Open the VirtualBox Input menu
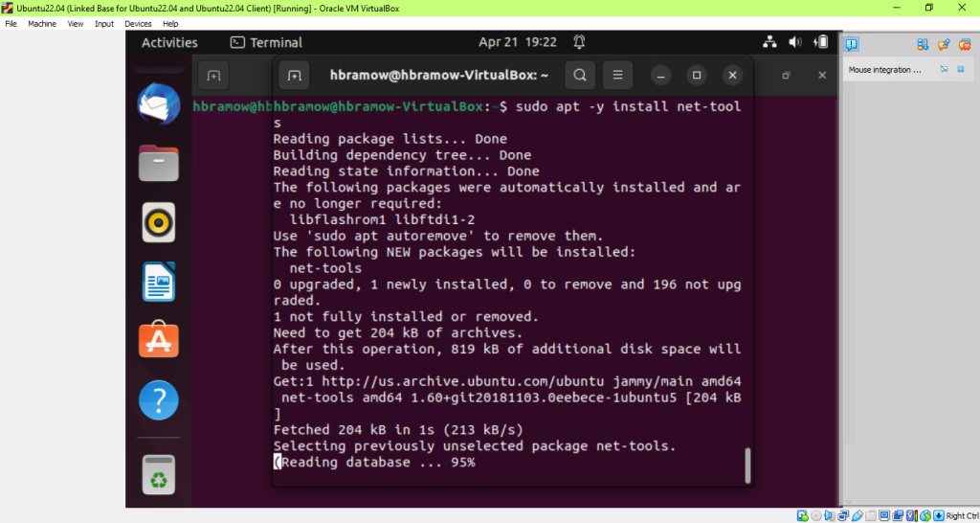Image resolution: width=980 pixels, height=523 pixels. (104, 24)
